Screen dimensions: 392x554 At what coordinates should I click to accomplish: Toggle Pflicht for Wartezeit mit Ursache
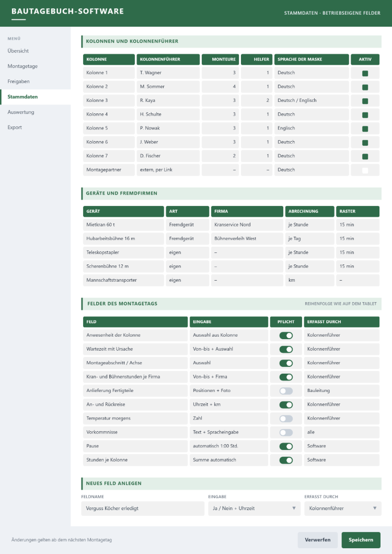tap(286, 349)
